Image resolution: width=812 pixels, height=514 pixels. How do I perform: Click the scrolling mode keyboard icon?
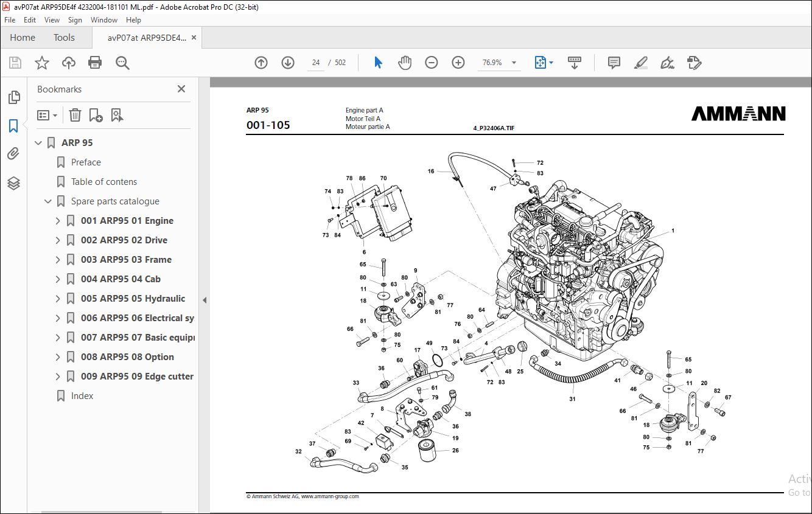pyautogui.click(x=574, y=63)
